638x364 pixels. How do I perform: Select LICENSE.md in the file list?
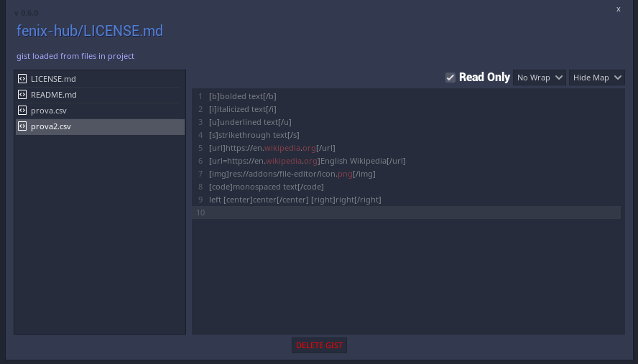point(100,79)
